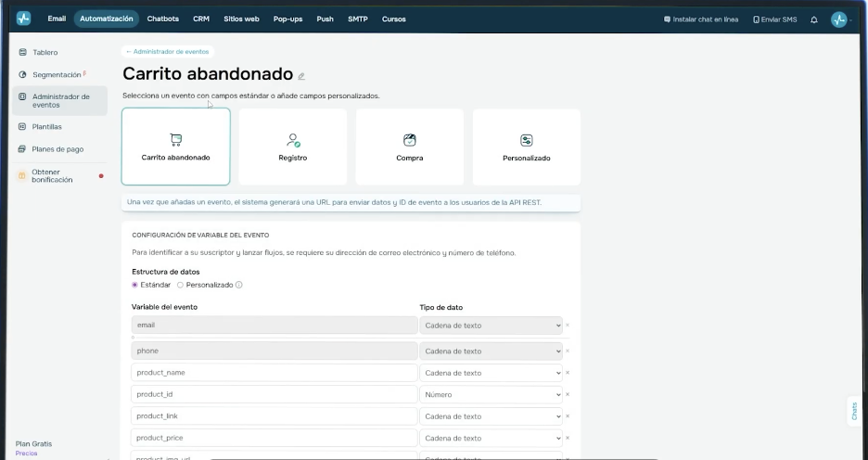The width and height of the screenshot is (868, 460).
Task: Click the product_link variable field
Action: click(274, 416)
